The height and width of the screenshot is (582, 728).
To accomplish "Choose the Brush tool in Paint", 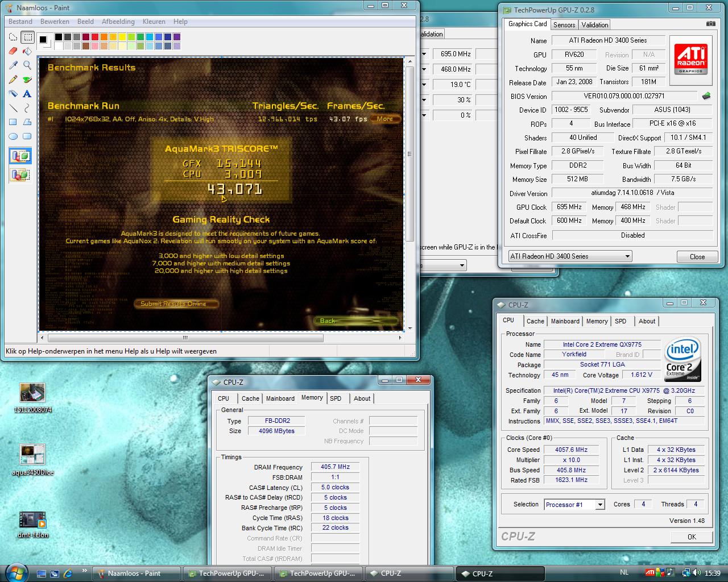I will point(27,80).
